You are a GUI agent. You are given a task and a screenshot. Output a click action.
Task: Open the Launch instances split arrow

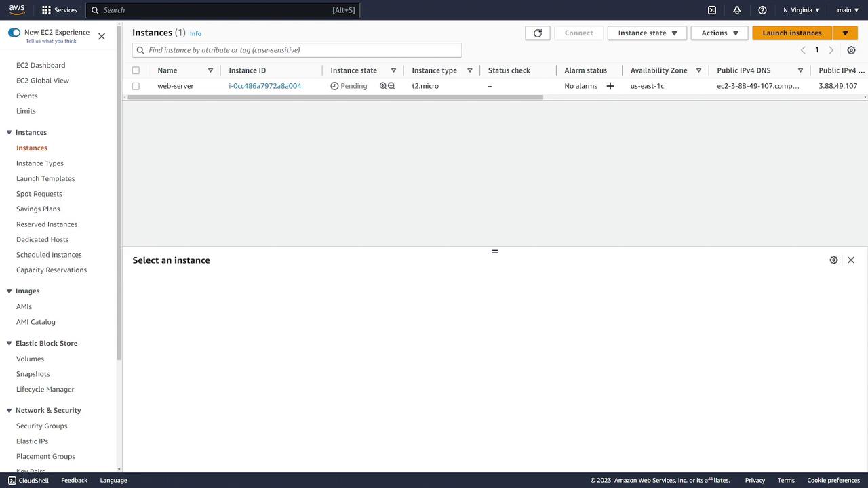pos(845,33)
